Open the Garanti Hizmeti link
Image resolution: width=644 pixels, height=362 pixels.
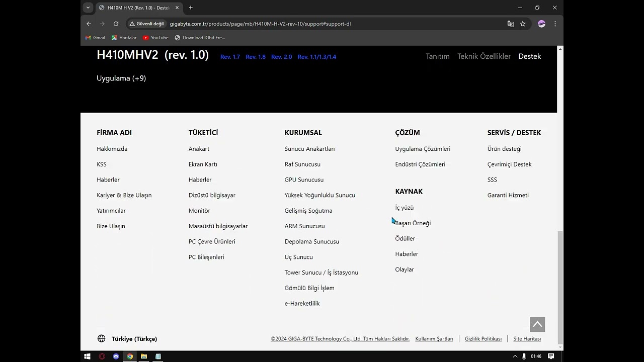click(508, 195)
